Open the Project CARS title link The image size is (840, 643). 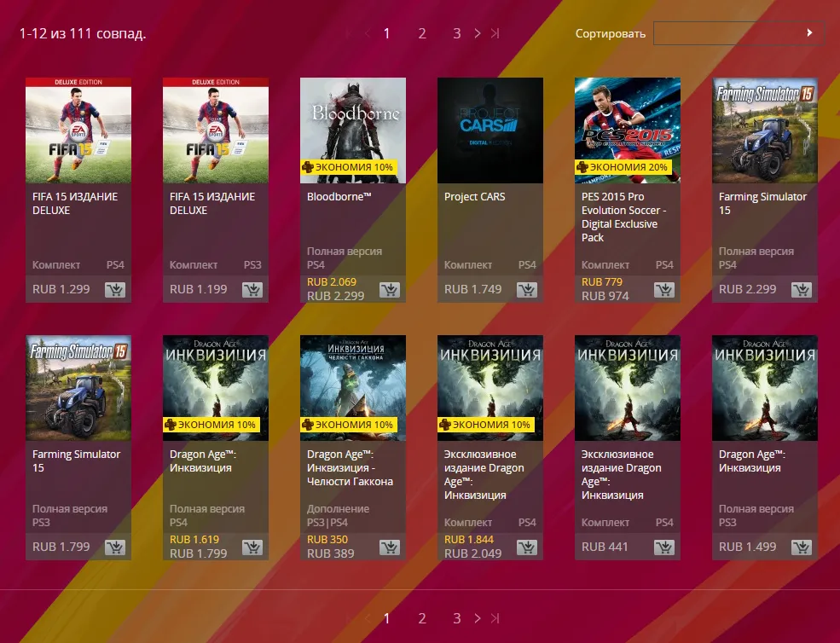pyautogui.click(x=475, y=197)
